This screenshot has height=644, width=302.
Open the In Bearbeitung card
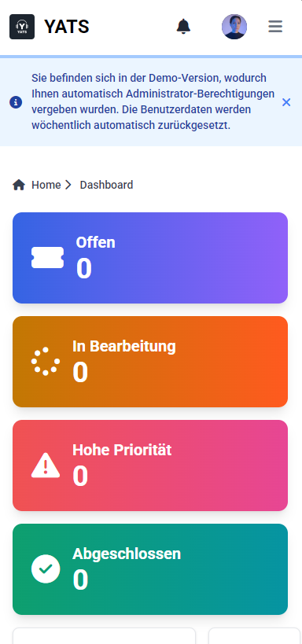click(150, 362)
